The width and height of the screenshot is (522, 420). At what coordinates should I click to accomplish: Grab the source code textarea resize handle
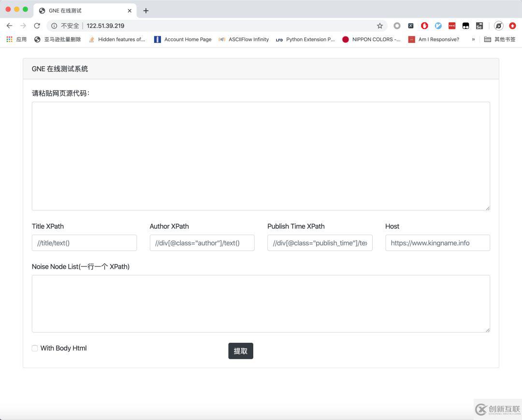[487, 208]
